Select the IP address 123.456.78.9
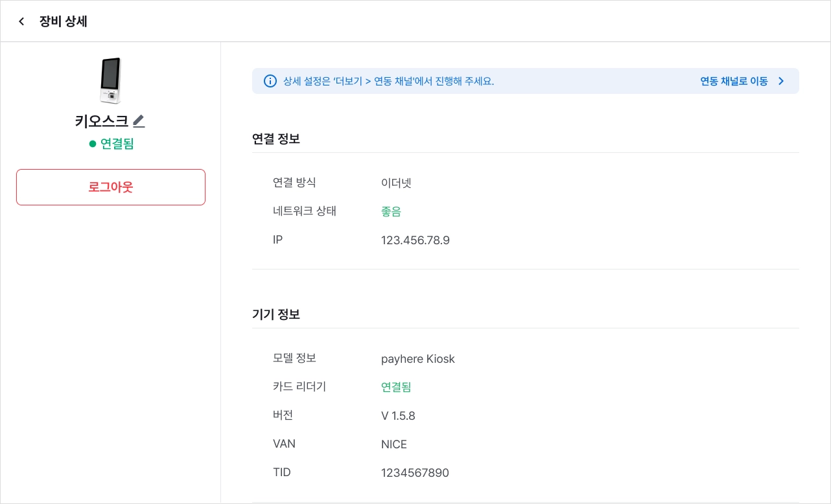This screenshot has height=504, width=831. pos(415,240)
